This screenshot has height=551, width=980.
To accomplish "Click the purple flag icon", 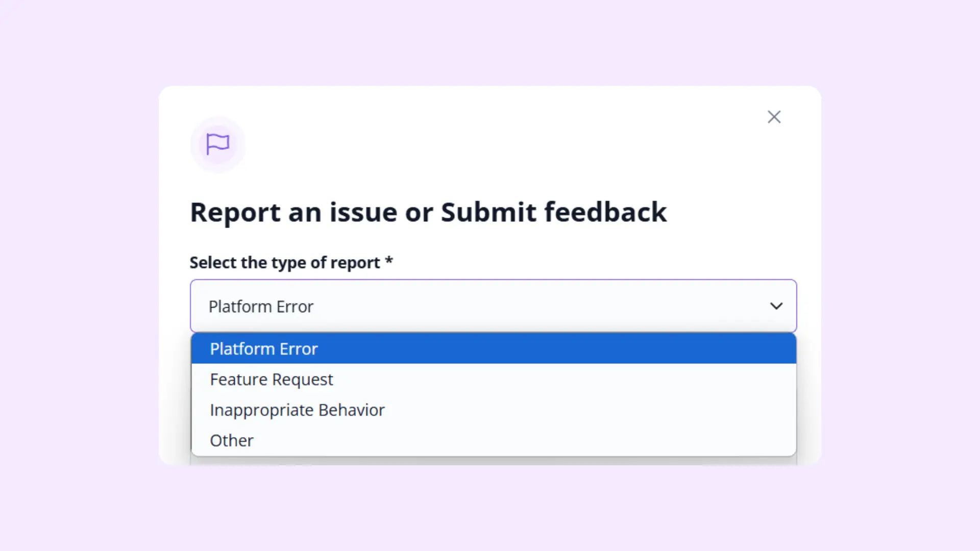I will pyautogui.click(x=217, y=144).
